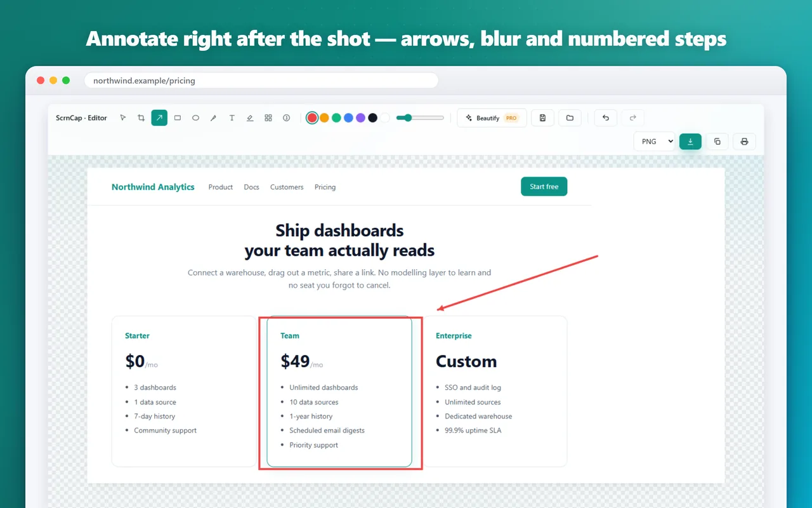Click the Customers nav link
This screenshot has height=508, width=812.
coord(287,187)
